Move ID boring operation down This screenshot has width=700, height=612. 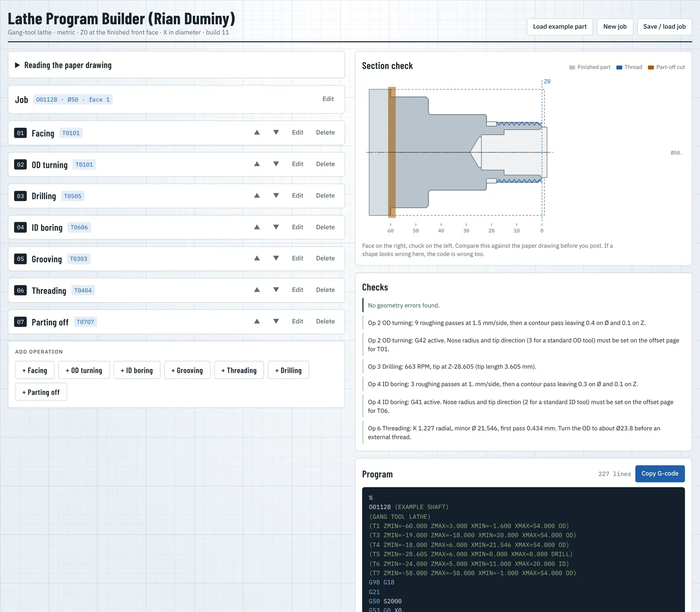click(276, 227)
